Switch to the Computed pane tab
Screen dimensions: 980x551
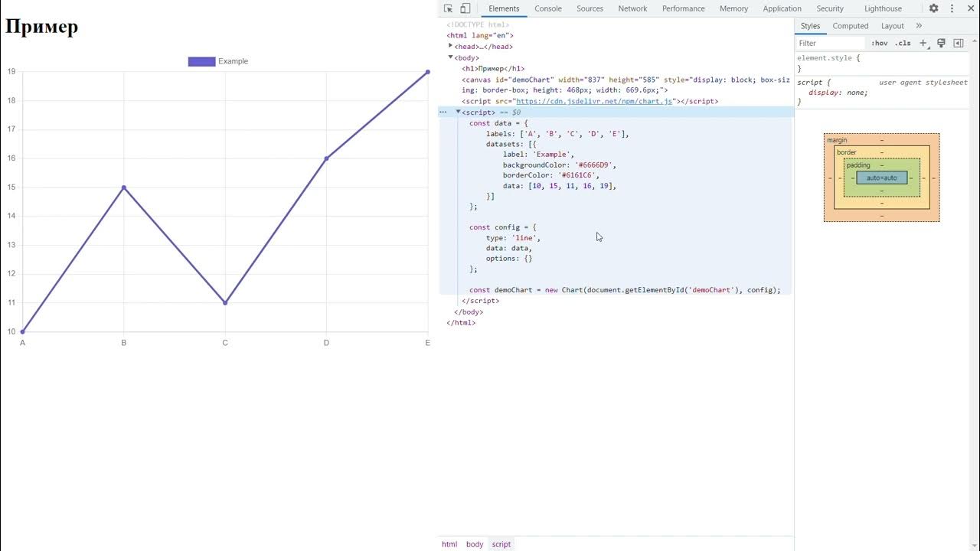851,26
